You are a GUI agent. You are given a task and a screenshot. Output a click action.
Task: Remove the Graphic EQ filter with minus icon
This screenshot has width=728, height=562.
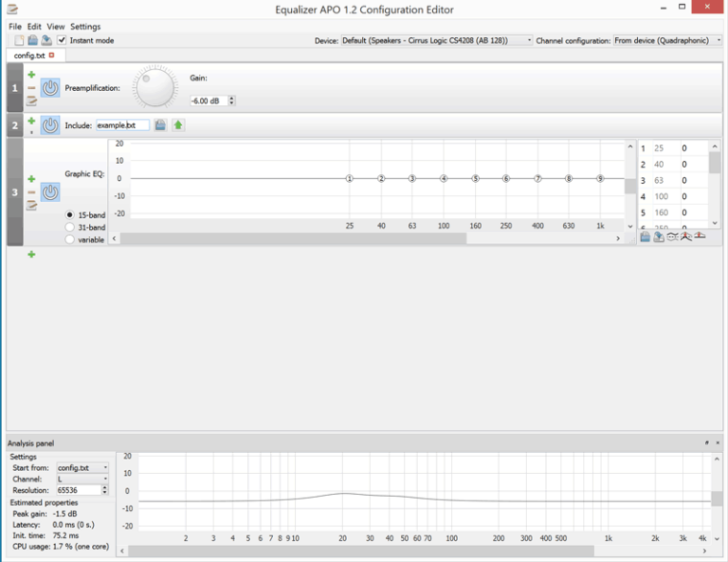tap(31, 192)
